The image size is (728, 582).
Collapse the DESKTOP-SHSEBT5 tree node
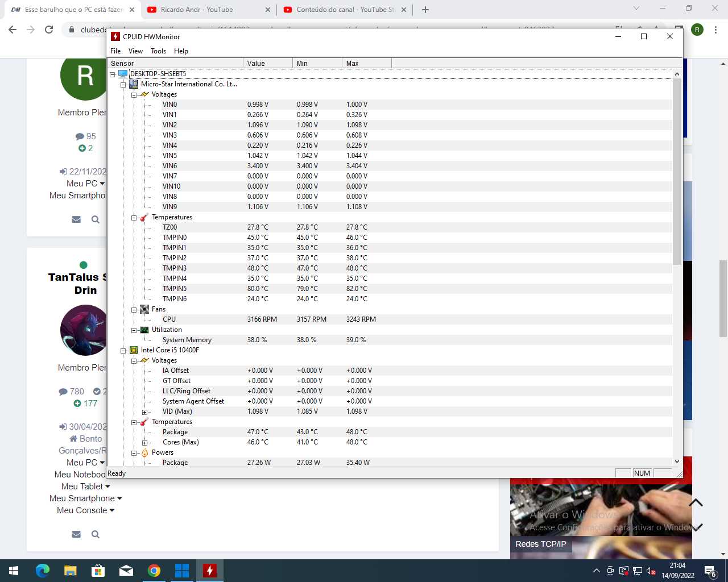(112, 74)
